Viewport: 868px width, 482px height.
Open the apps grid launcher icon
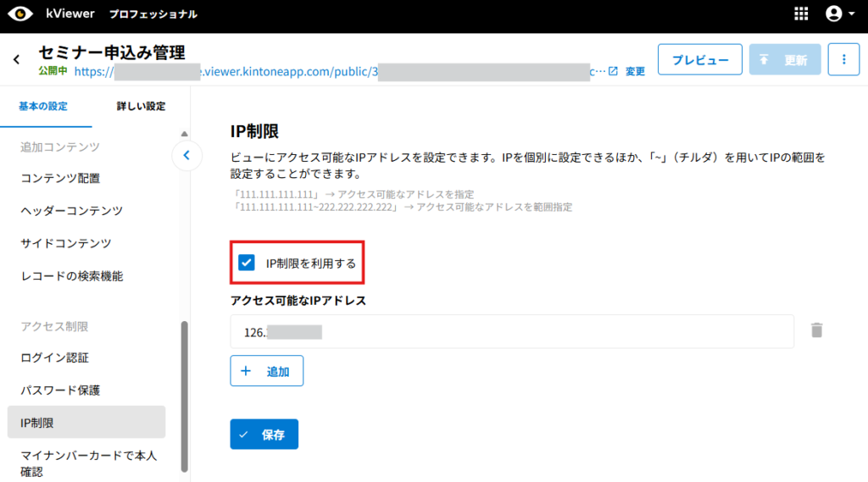point(801,14)
